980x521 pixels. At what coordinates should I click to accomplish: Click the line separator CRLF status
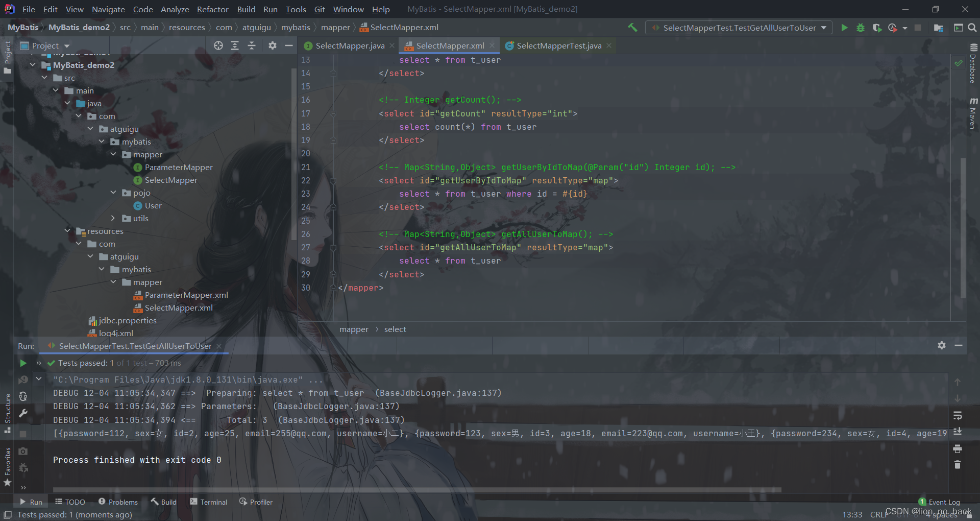(879, 514)
